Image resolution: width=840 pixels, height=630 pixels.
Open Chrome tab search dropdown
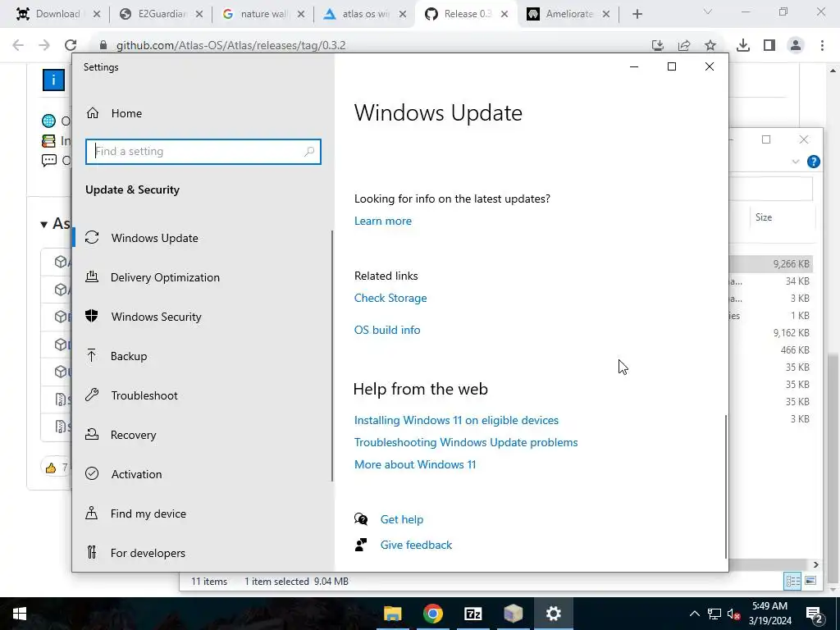[x=708, y=11]
